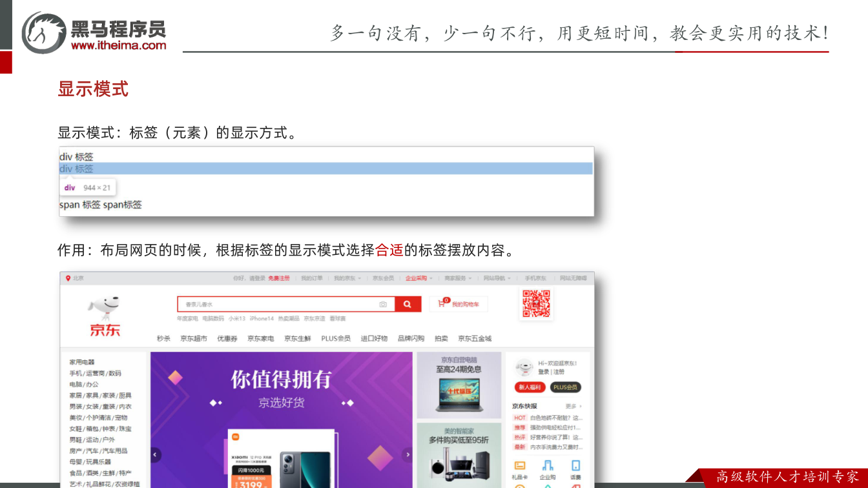The height and width of the screenshot is (488, 868).
Task: Click the 我的购物车 button
Action: 459,303
